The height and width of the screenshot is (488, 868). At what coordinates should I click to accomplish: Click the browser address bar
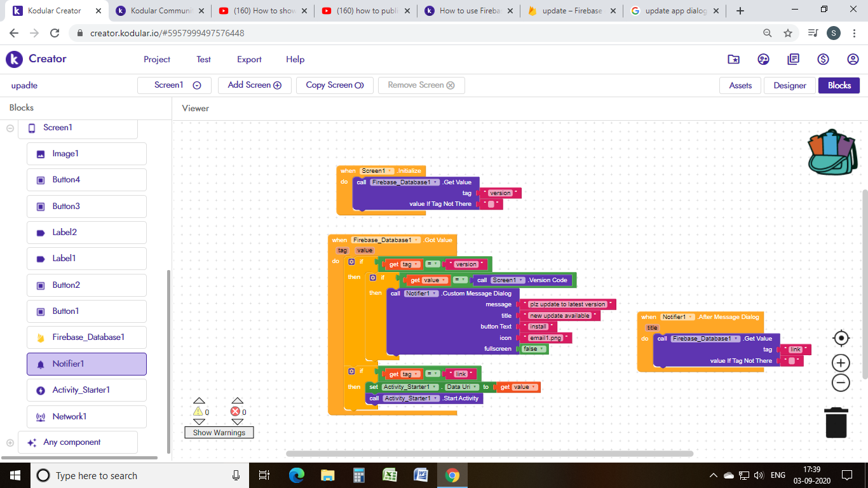click(413, 33)
